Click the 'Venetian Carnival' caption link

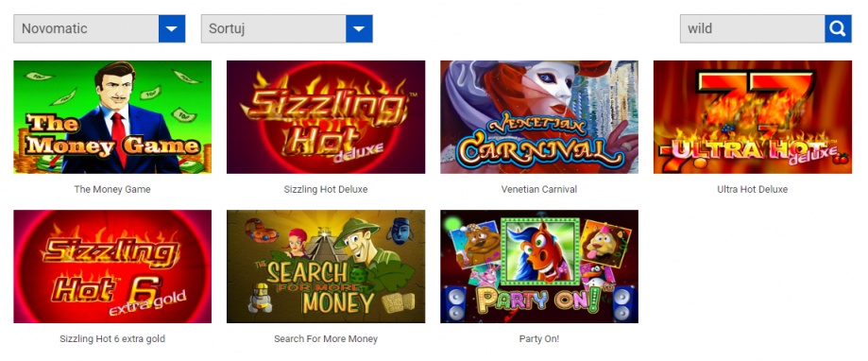pos(539,189)
